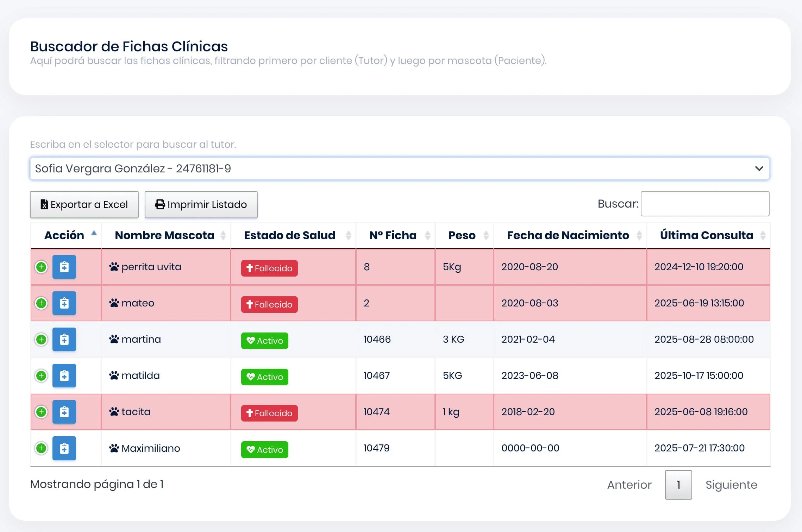Click Activo badge in Maximiliano row

(264, 450)
